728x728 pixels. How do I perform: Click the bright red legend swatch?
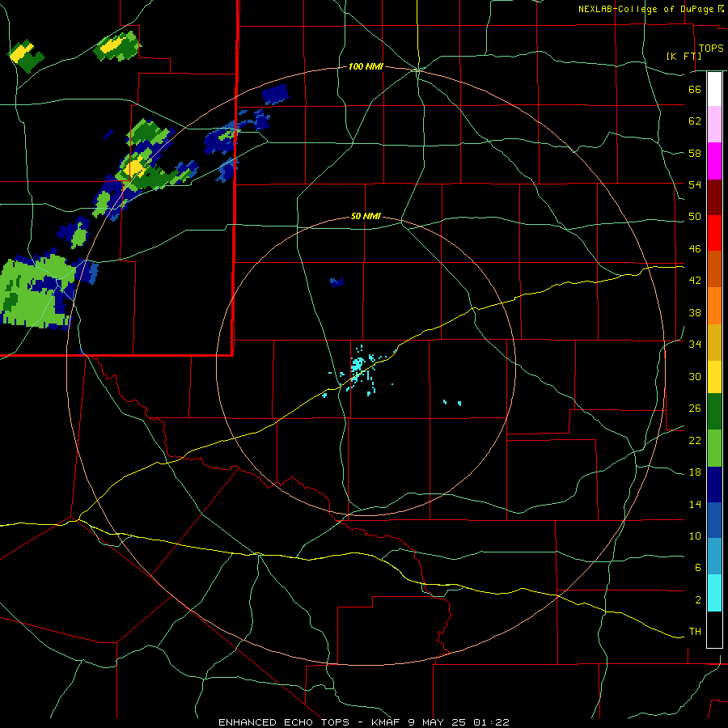714,233
